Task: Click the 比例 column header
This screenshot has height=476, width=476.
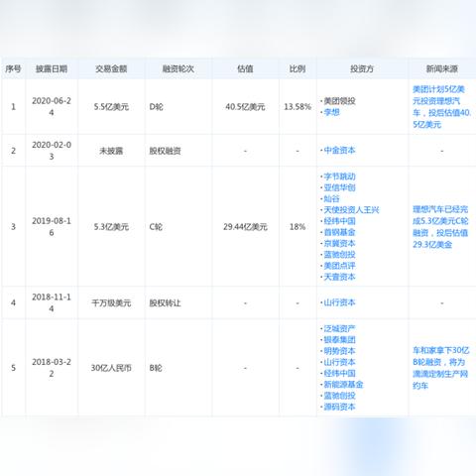Action: click(297, 68)
